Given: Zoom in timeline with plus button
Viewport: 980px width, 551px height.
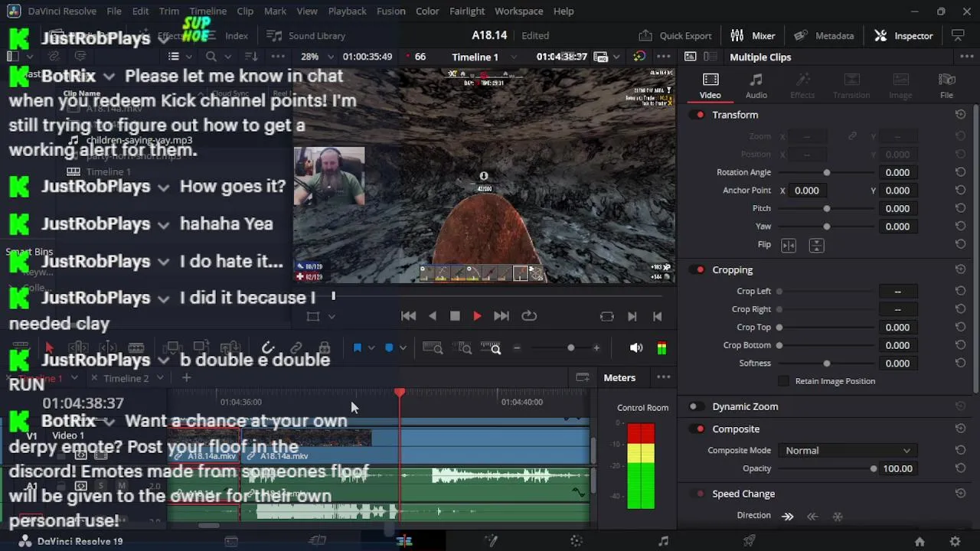Looking at the screenshot, I should point(596,348).
